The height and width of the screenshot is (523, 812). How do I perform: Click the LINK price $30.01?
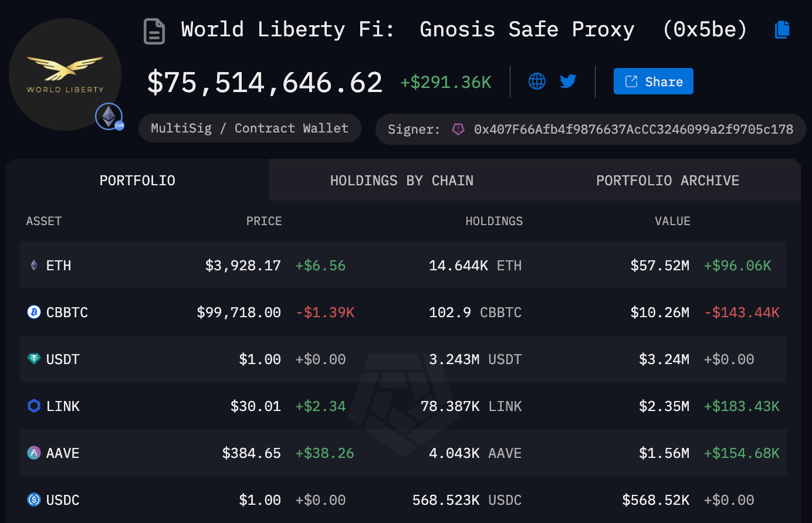[256, 406]
